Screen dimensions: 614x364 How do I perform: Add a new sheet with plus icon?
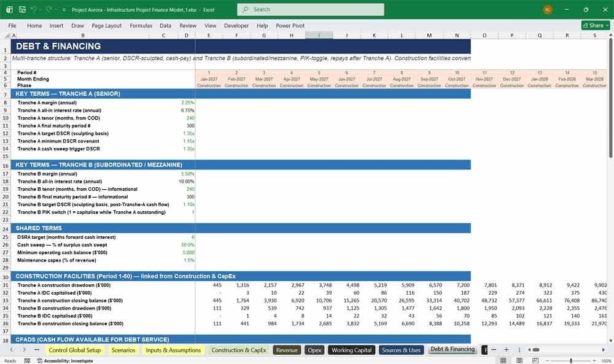coord(507,350)
